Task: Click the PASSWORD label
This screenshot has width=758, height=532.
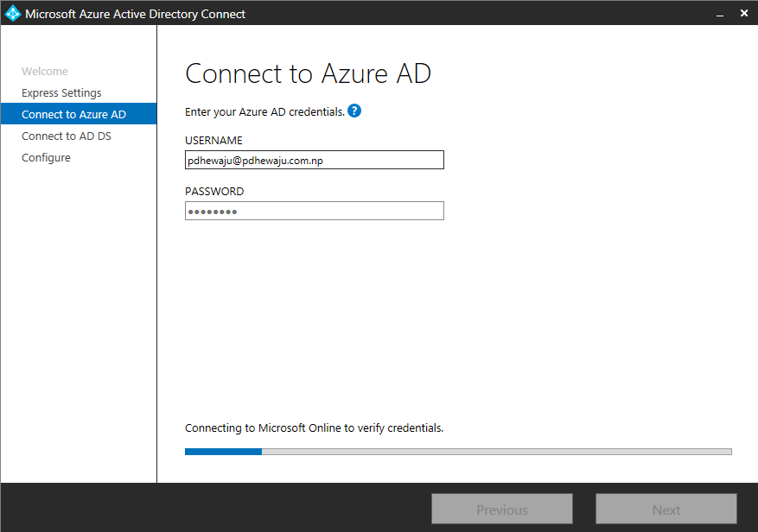Action: (214, 192)
